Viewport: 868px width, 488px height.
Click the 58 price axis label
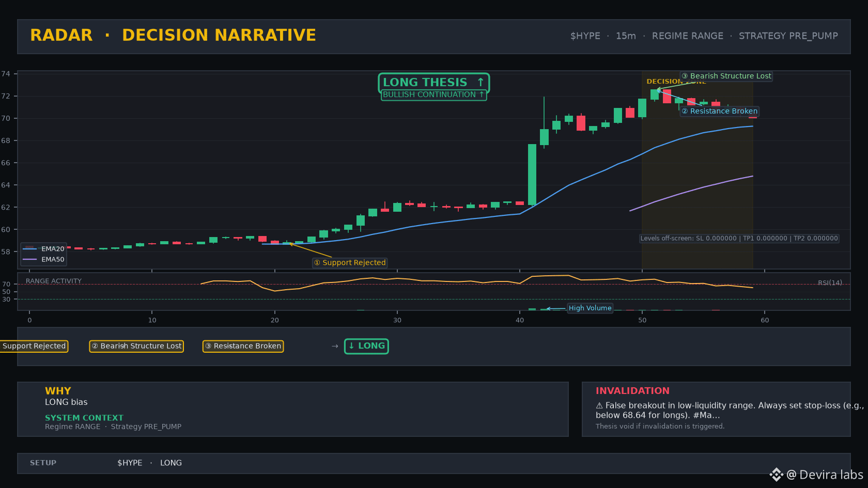click(5, 252)
